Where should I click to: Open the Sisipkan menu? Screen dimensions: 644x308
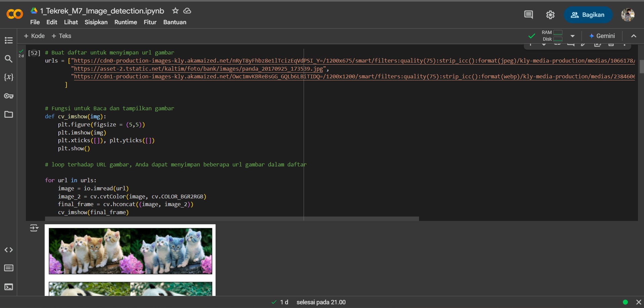tap(96, 22)
